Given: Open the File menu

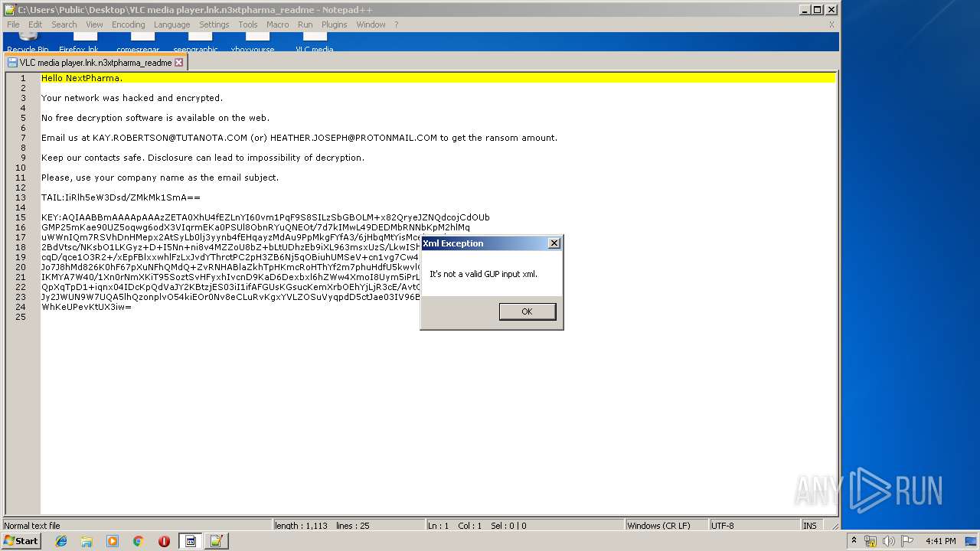Looking at the screenshot, I should coord(13,24).
